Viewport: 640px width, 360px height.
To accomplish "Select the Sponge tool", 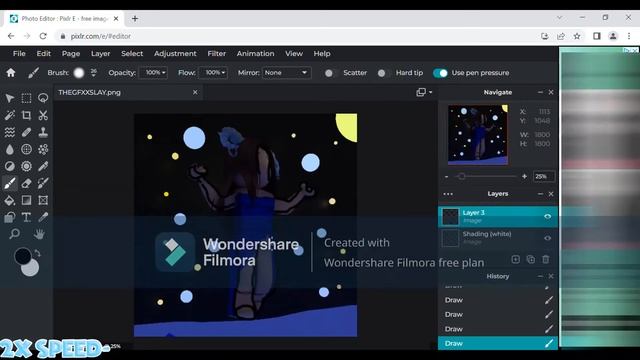I will pos(26,166).
